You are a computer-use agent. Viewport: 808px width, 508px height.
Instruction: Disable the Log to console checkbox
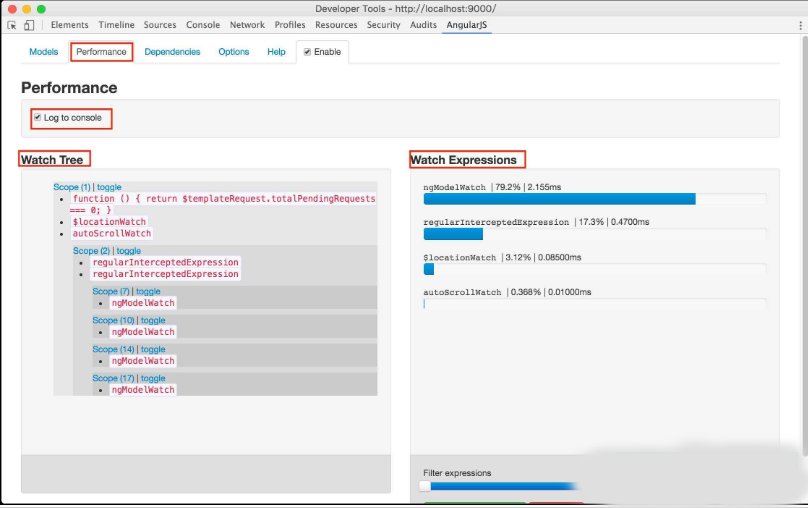coord(38,118)
